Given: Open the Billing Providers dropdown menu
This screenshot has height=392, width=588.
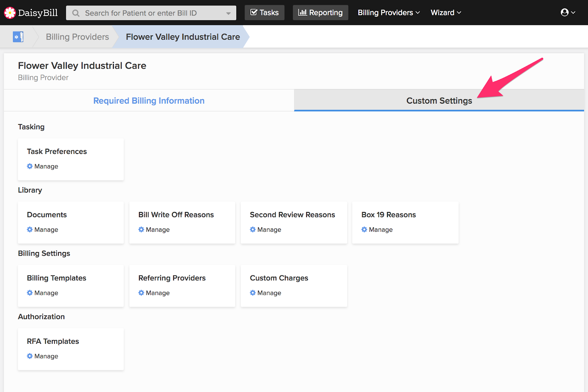Looking at the screenshot, I should [389, 12].
